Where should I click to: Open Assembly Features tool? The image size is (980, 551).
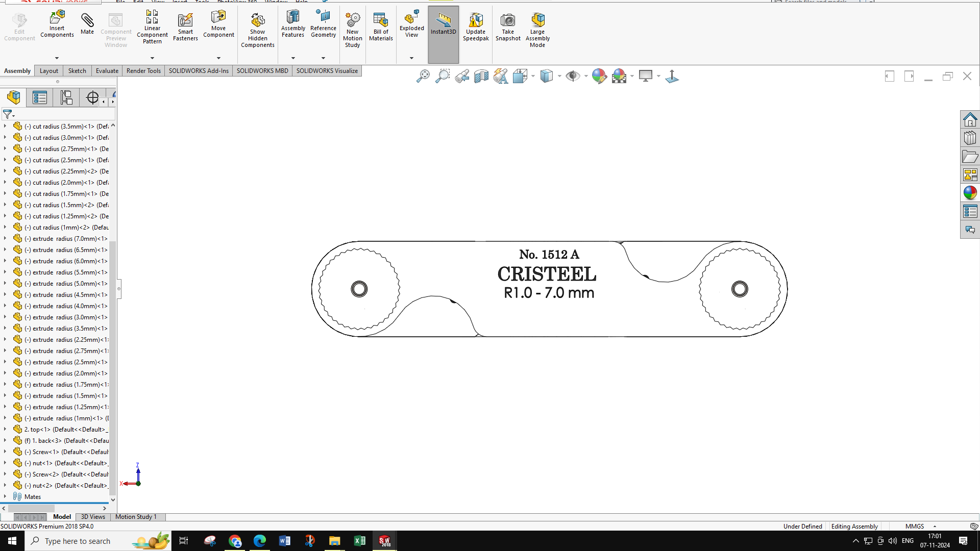[293, 24]
